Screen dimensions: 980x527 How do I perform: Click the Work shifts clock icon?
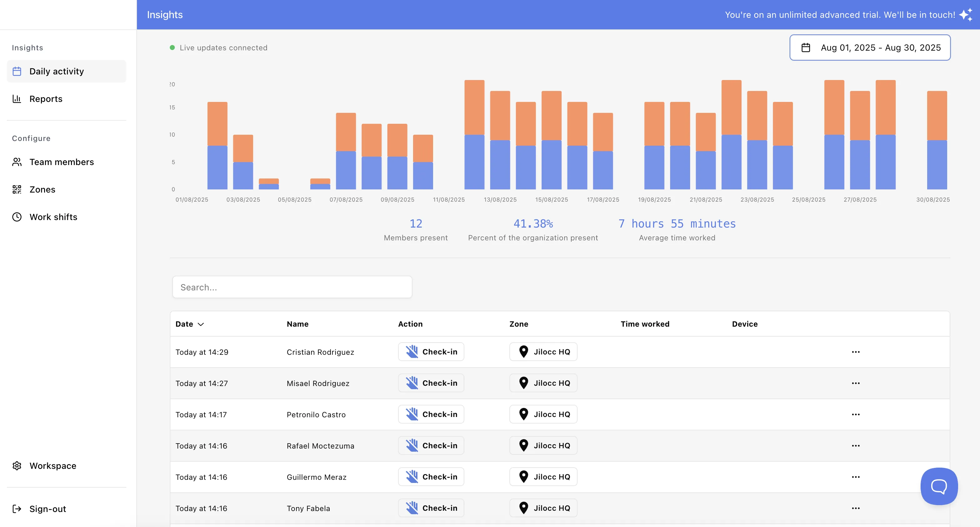17,217
